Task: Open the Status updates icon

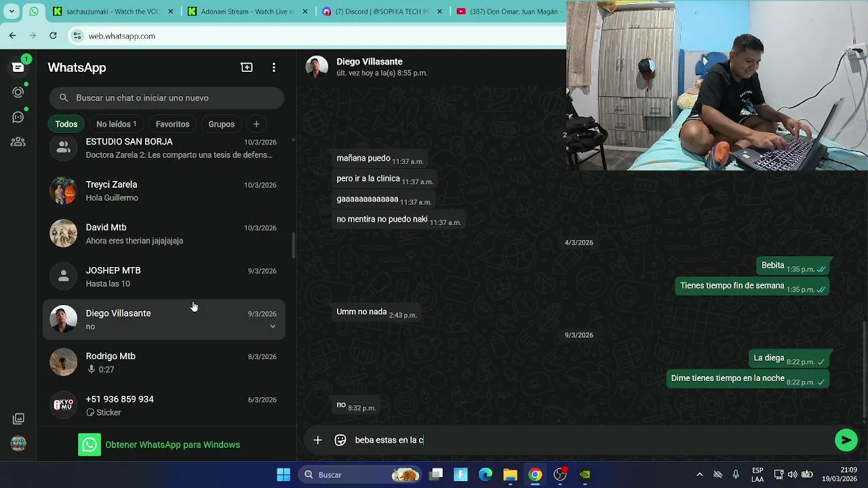Action: (18, 92)
